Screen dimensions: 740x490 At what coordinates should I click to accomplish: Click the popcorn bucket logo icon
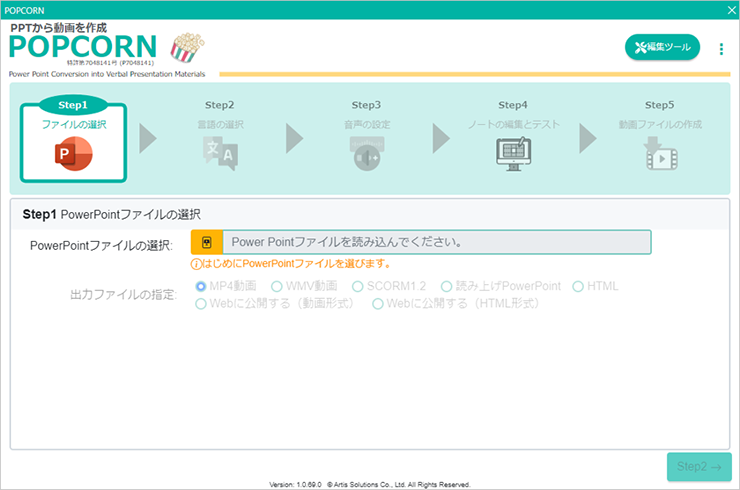pyautogui.click(x=187, y=47)
